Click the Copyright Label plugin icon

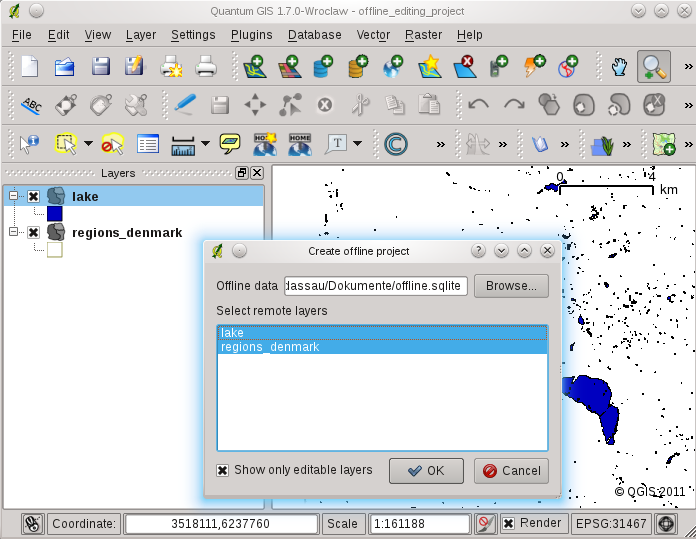point(395,144)
